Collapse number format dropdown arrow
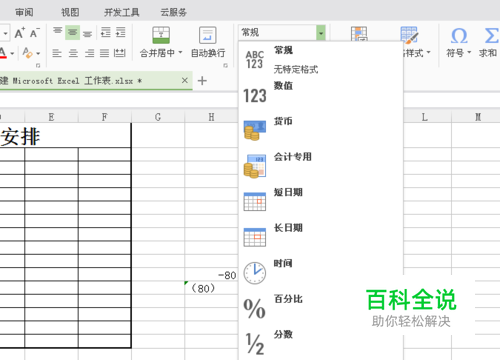This screenshot has height=360, width=500. click(321, 33)
